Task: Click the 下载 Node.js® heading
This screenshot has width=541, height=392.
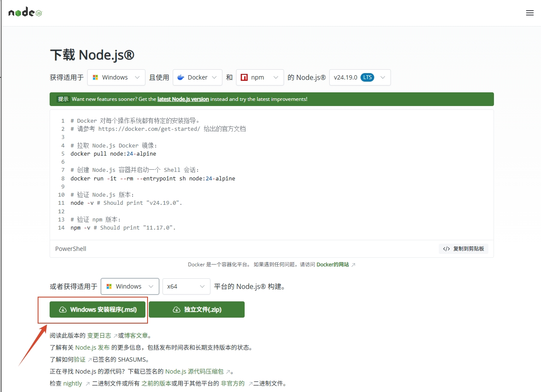Action: [92, 55]
